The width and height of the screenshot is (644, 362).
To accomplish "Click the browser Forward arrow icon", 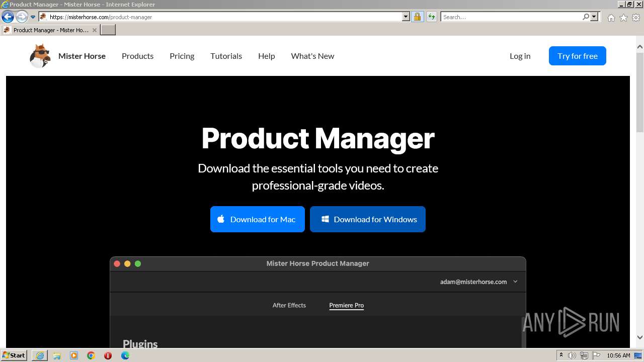I will tap(22, 17).
